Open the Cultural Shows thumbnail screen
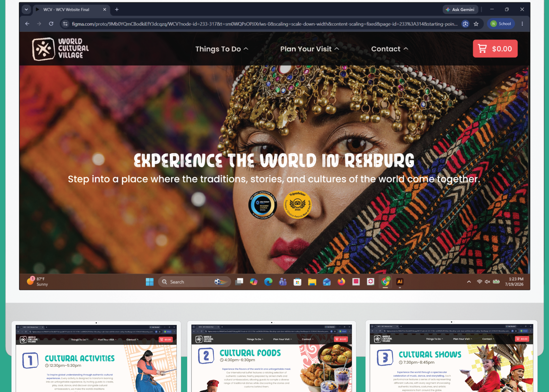This screenshot has width=549, height=392. tap(451, 358)
